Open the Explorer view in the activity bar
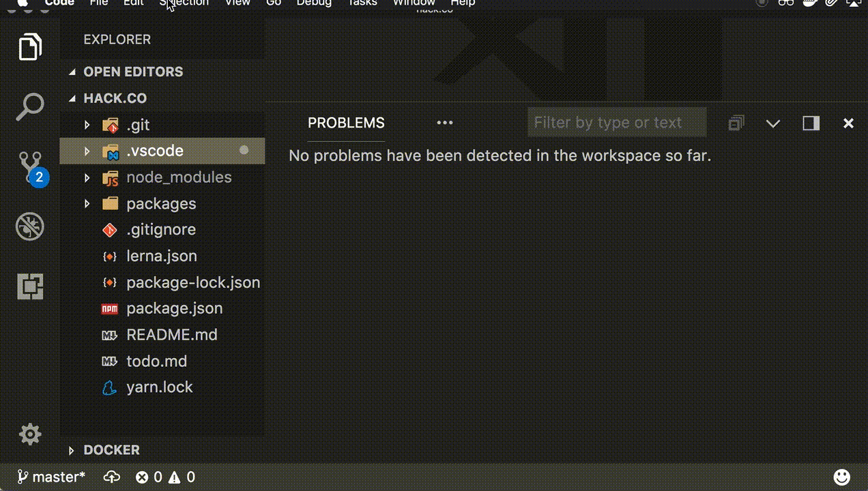Viewport: 868px width, 491px height. pos(30,46)
